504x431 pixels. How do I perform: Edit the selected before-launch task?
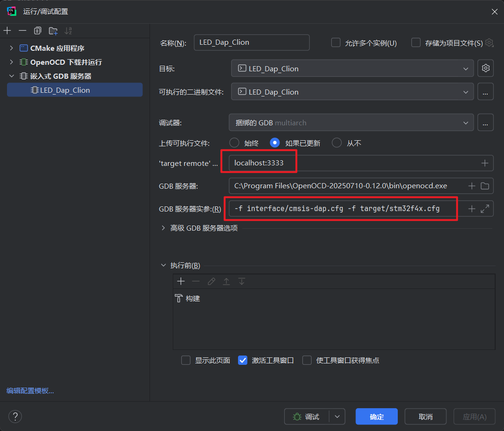click(211, 281)
